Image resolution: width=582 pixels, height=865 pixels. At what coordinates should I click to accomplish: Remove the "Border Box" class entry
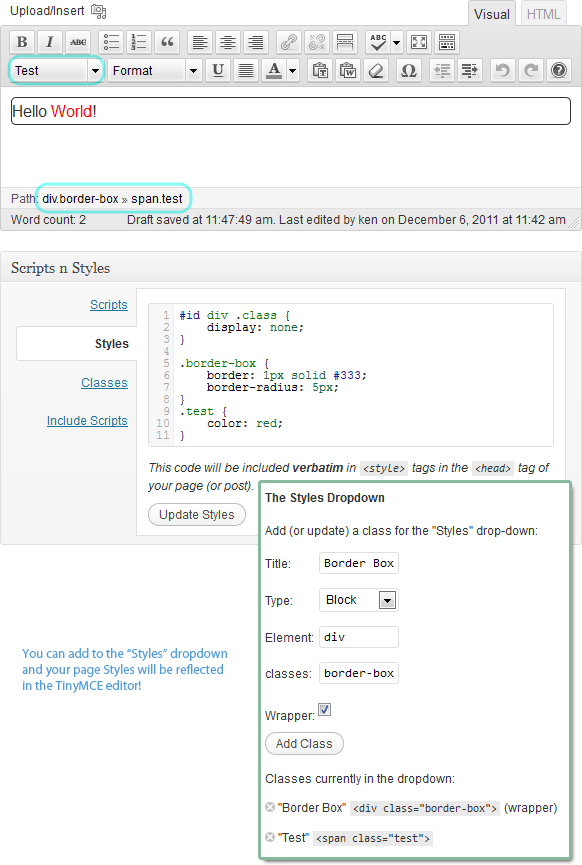pyautogui.click(x=270, y=807)
